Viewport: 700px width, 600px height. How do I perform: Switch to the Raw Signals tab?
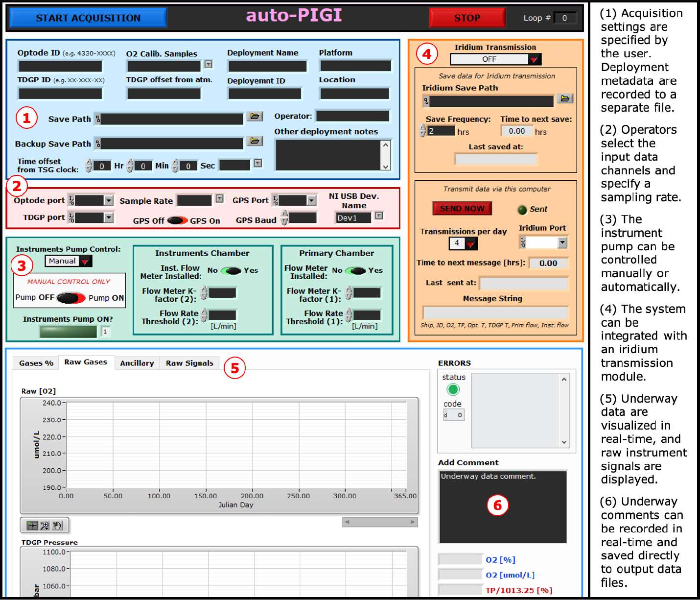pyautogui.click(x=189, y=363)
